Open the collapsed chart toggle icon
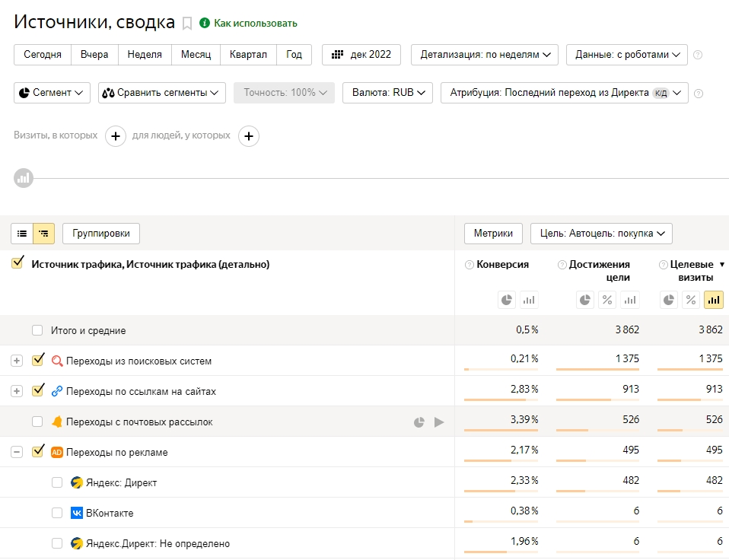729x560 pixels. tap(24, 178)
